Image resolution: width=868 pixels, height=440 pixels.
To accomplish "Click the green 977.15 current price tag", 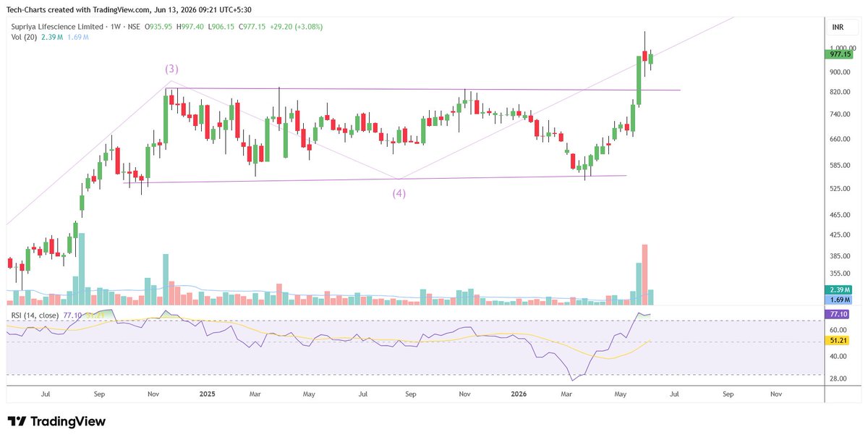I will (838, 54).
